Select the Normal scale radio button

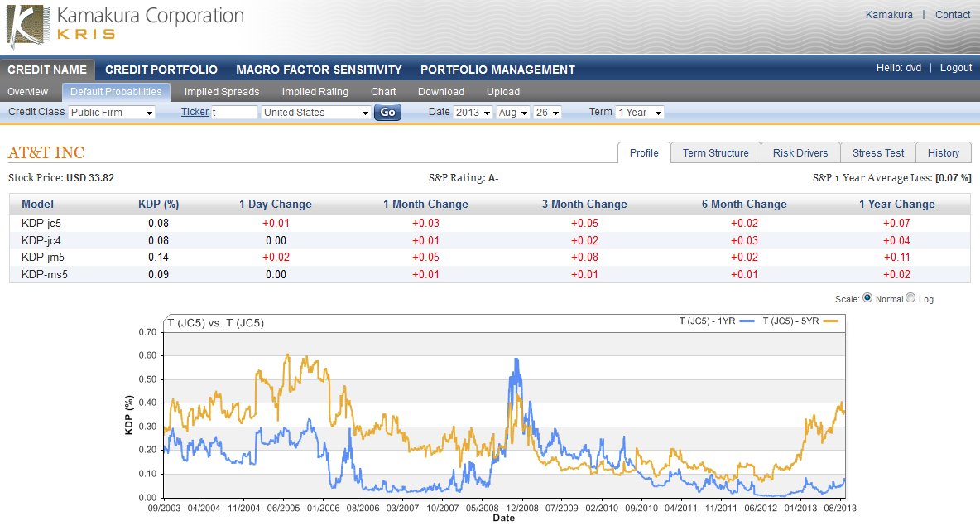tap(867, 298)
